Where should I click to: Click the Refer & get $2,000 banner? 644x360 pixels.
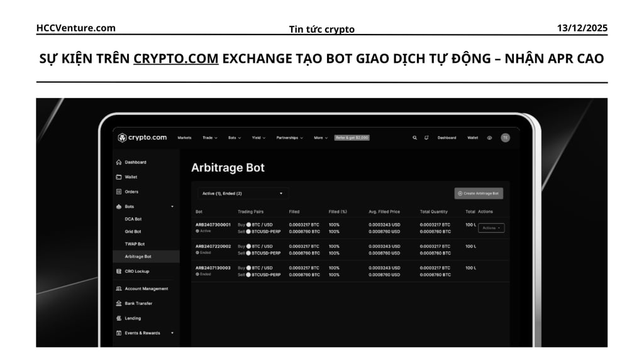click(x=352, y=138)
